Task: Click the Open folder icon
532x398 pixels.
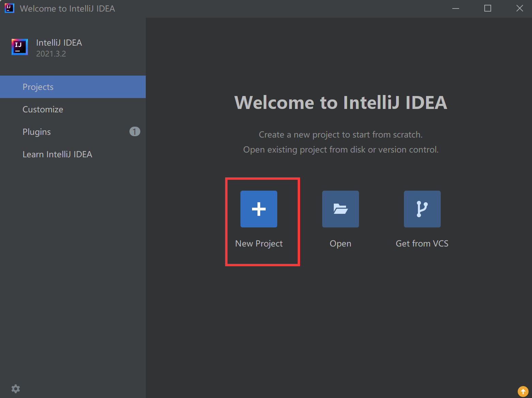Action: (x=341, y=209)
